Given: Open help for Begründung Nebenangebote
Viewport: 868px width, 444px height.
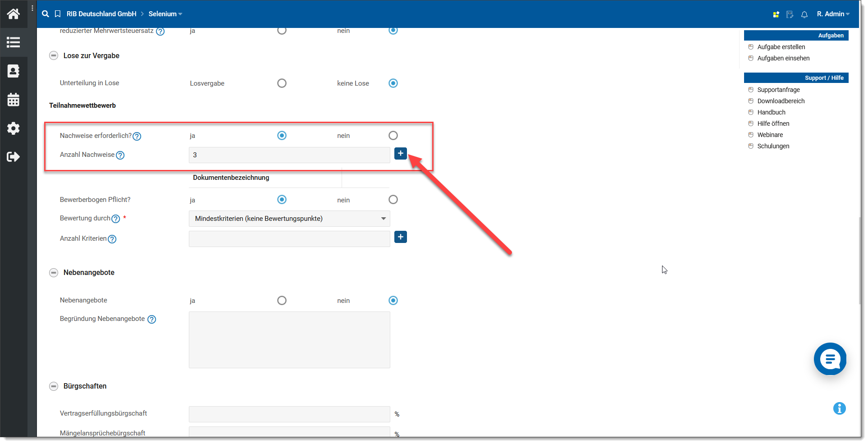Looking at the screenshot, I should [x=152, y=319].
